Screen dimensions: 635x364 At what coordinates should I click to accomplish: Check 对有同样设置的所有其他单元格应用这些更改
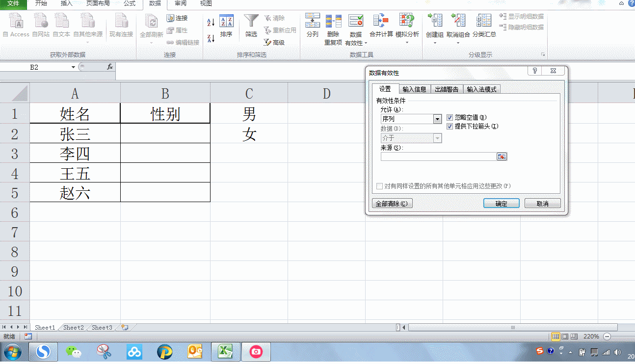click(x=378, y=186)
